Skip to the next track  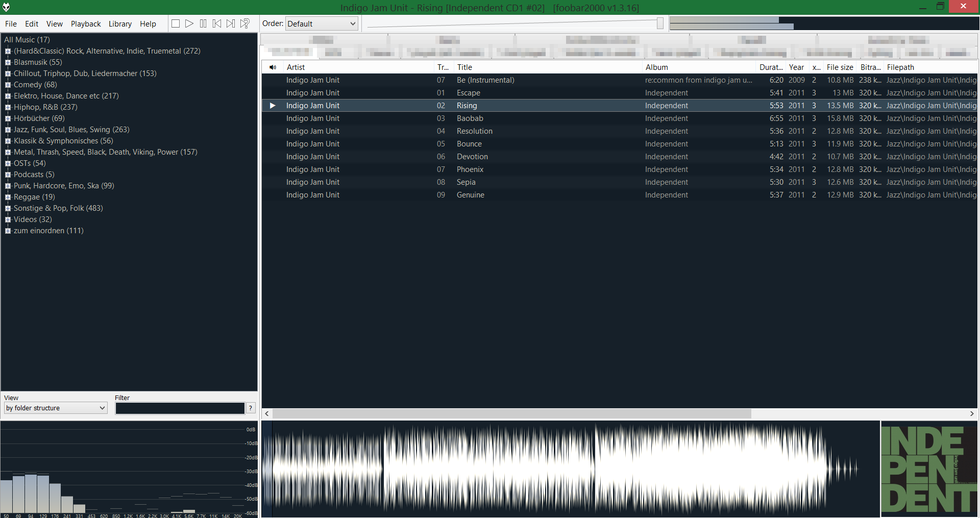[231, 23]
